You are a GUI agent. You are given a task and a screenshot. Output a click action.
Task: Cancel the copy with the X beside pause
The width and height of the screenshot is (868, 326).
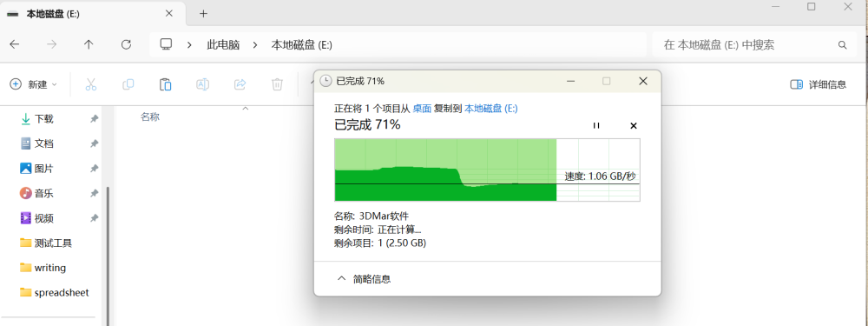pos(634,125)
